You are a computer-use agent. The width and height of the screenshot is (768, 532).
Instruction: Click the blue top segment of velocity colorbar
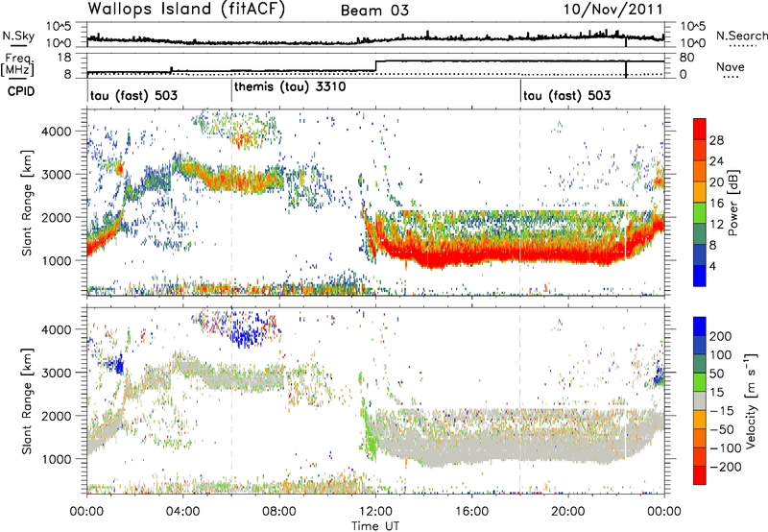click(700, 326)
